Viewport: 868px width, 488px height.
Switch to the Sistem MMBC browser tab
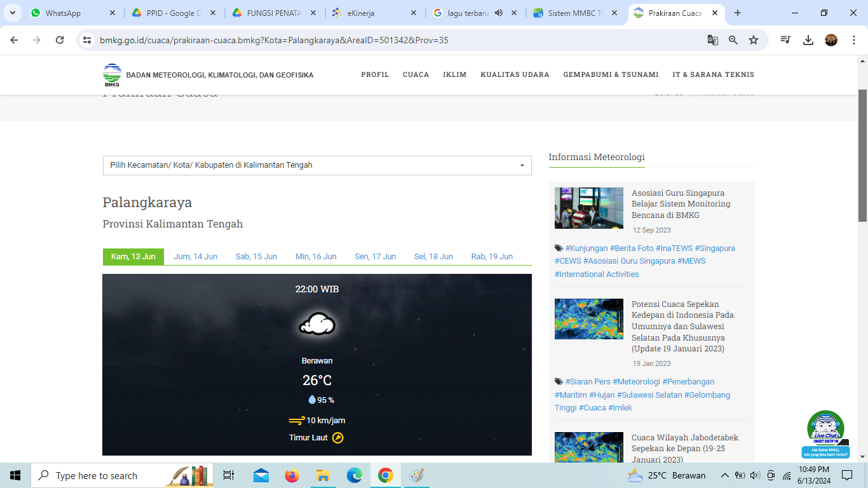(x=576, y=13)
